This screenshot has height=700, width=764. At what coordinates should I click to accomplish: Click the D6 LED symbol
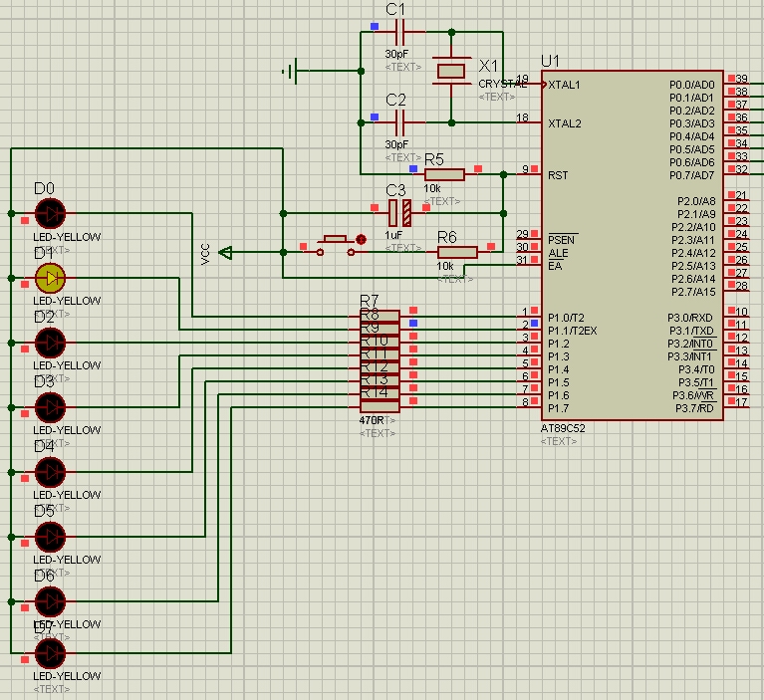50,601
